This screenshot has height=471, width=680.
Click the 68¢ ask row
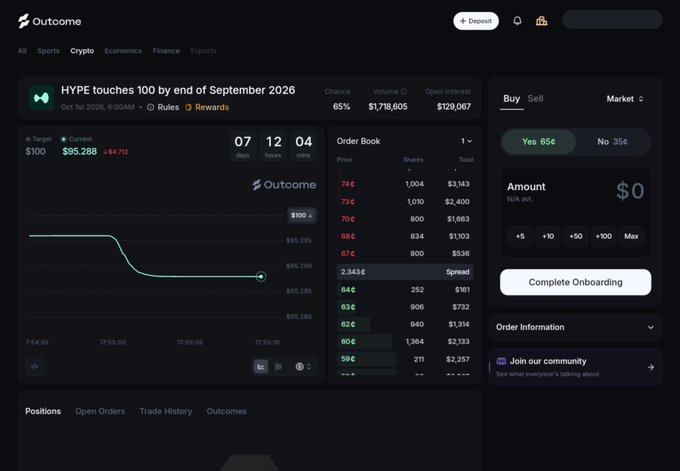pos(405,236)
